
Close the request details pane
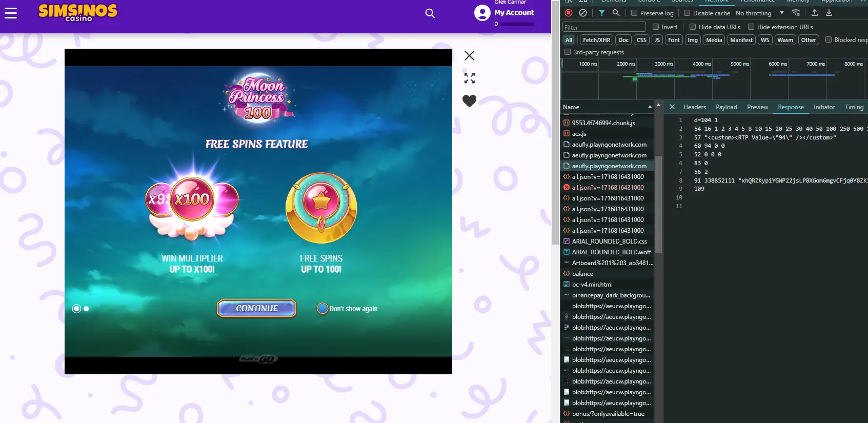(x=672, y=107)
